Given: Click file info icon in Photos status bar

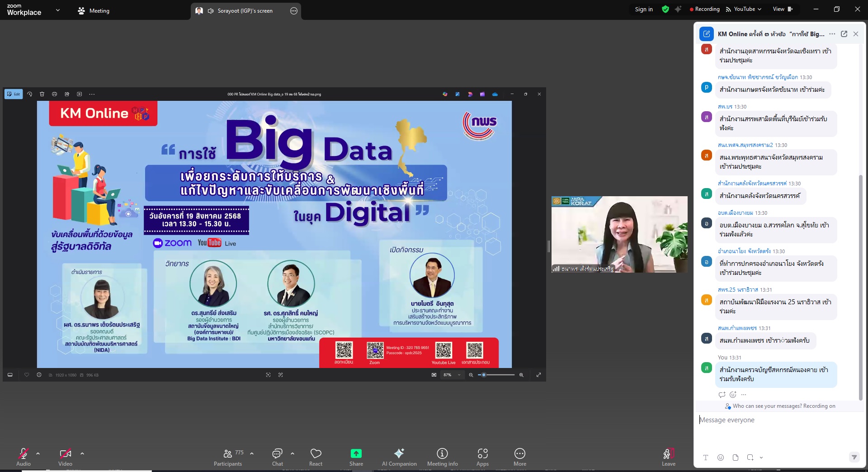Looking at the screenshot, I should coord(39,375).
